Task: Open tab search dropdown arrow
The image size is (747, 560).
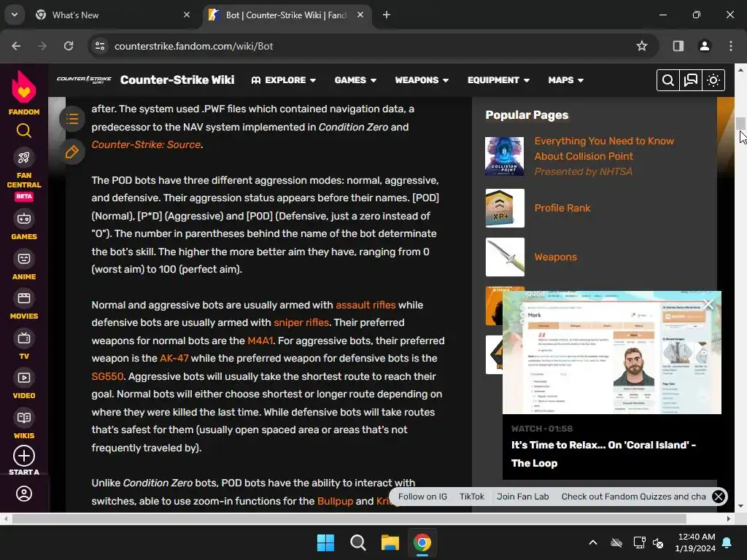Action: (15, 15)
